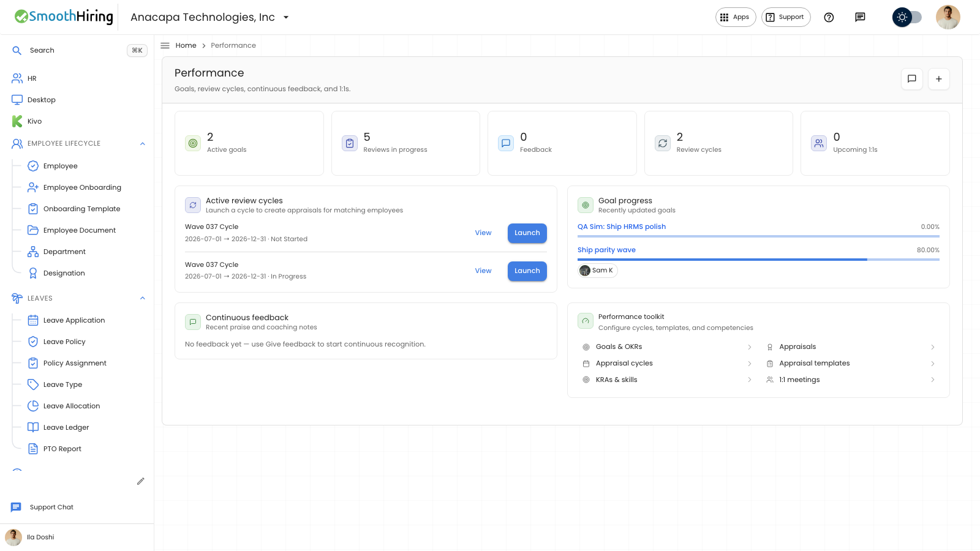
Task: Click the QA Sim goal progress bar
Action: coord(758,236)
